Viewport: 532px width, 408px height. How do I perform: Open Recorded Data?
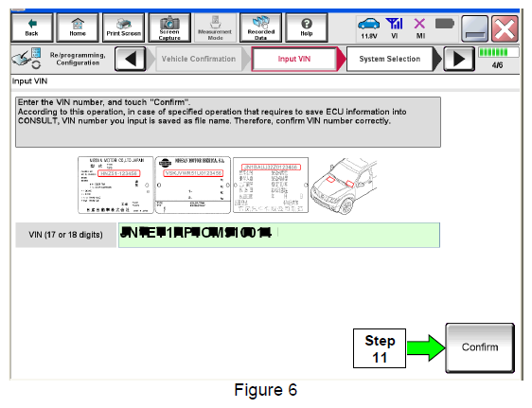point(261,27)
